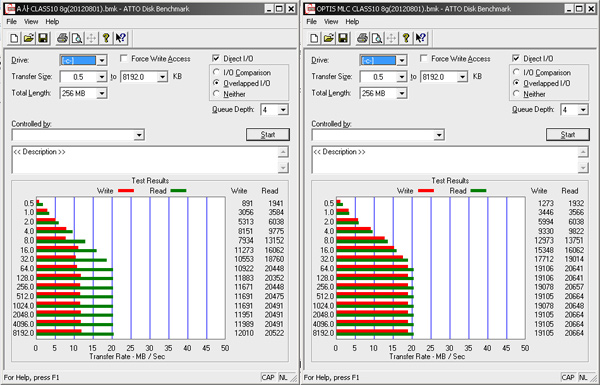Uncheck Direct I/O in OPTIS window

coord(516,58)
